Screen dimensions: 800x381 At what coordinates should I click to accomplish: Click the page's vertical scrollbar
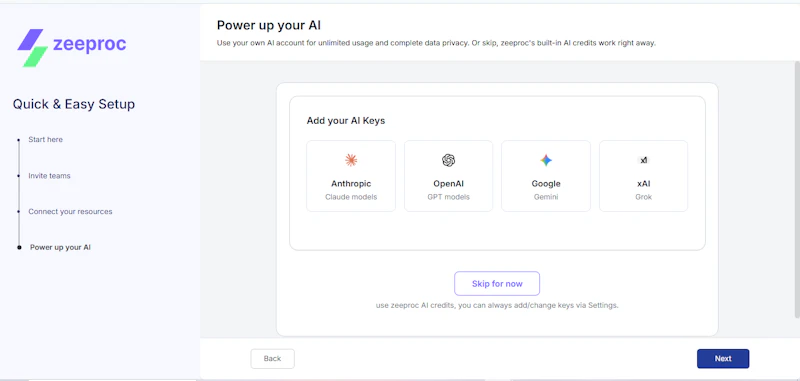coord(796,189)
